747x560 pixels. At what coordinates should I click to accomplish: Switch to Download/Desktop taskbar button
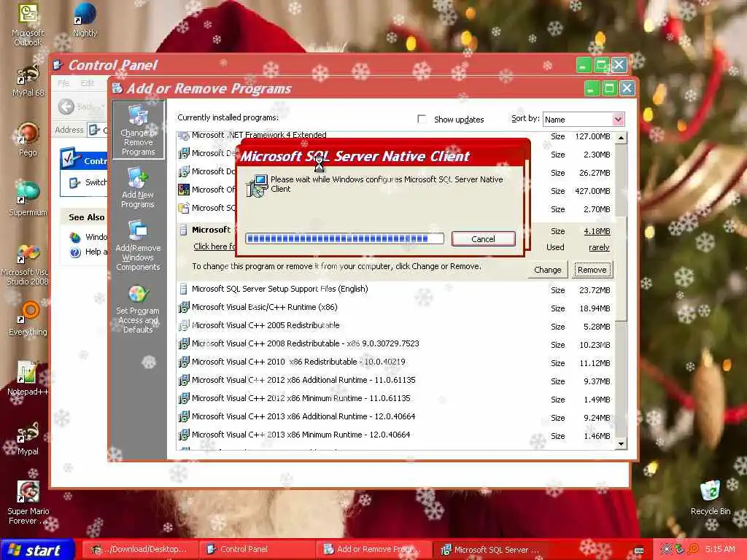(x=140, y=549)
